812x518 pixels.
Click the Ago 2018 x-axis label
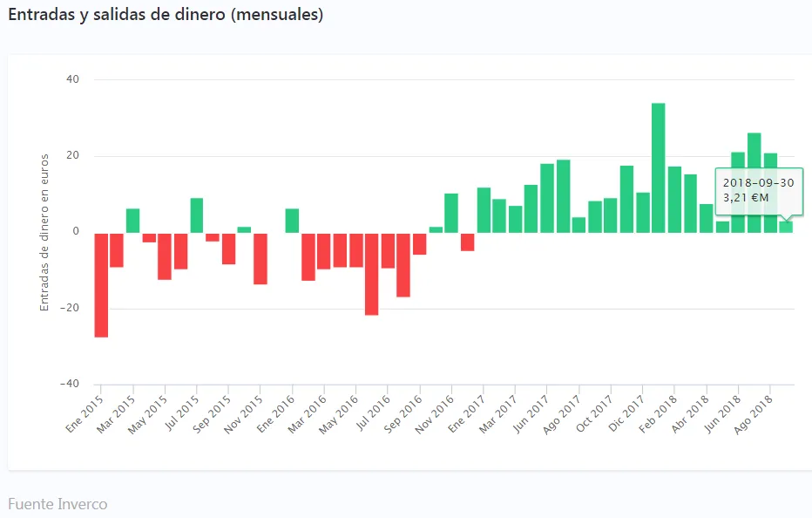756,412
